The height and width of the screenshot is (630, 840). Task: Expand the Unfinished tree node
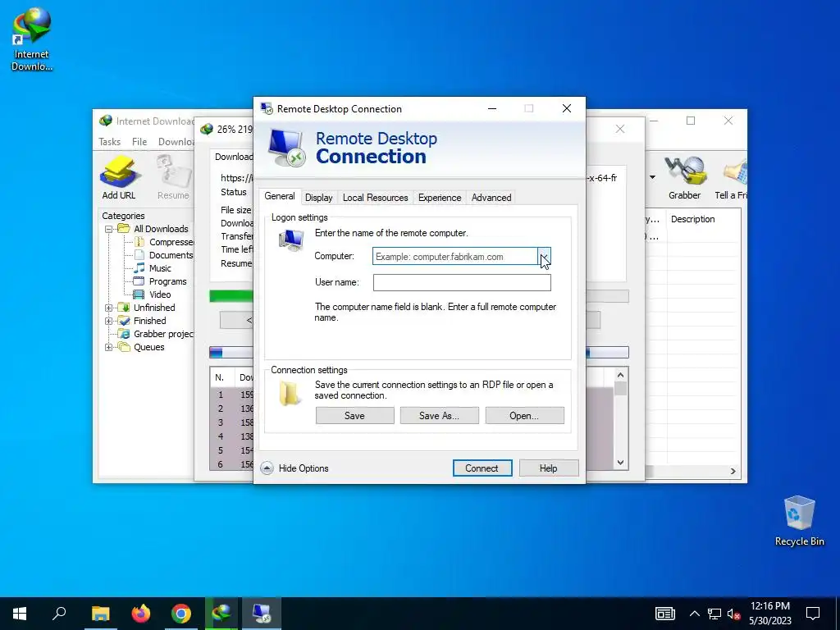(109, 308)
